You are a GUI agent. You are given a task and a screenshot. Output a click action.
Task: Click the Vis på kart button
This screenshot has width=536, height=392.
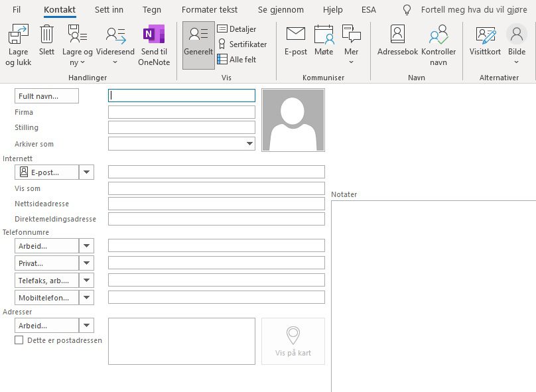(x=293, y=341)
